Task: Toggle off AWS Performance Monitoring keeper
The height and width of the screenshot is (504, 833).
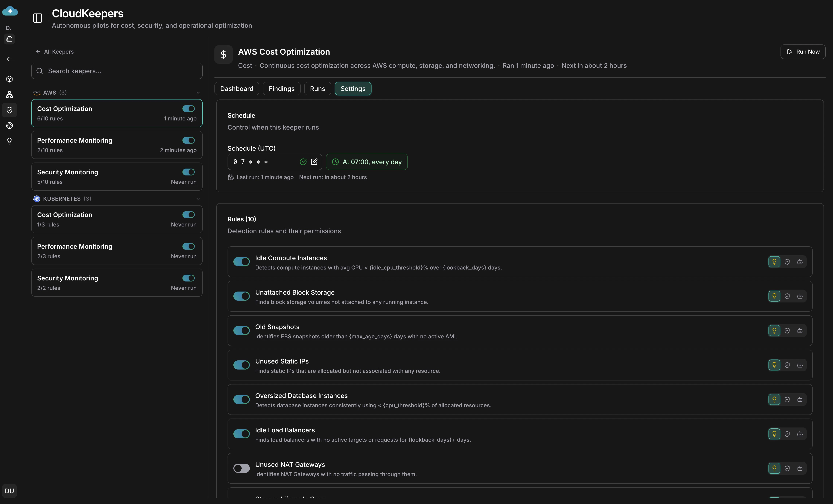Action: tap(188, 140)
